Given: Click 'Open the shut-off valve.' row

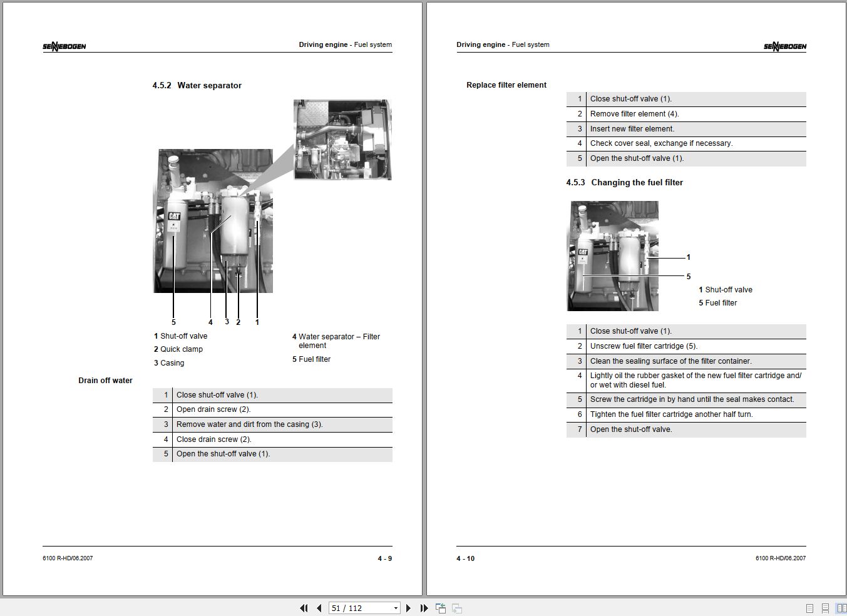Looking at the screenshot, I should coord(686,429).
